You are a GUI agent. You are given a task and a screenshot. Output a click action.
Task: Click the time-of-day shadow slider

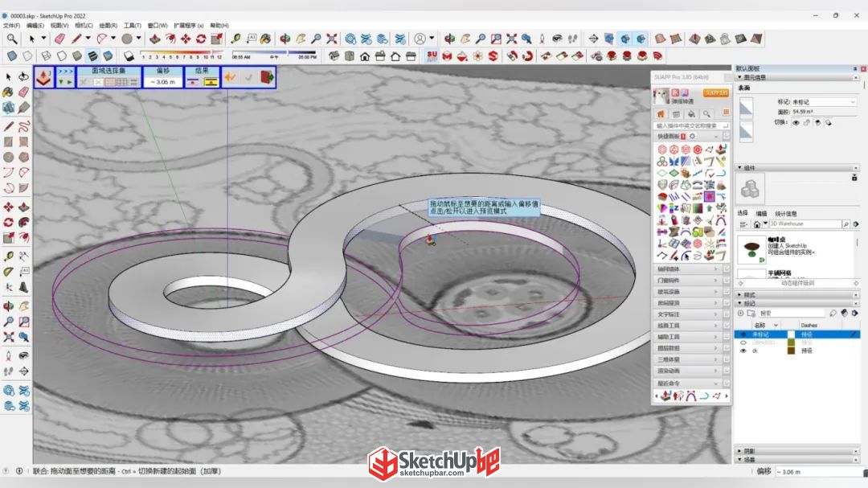(275, 55)
